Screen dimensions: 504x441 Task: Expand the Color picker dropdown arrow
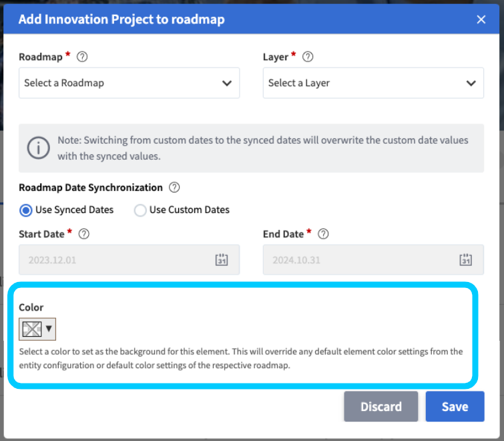[x=49, y=328]
